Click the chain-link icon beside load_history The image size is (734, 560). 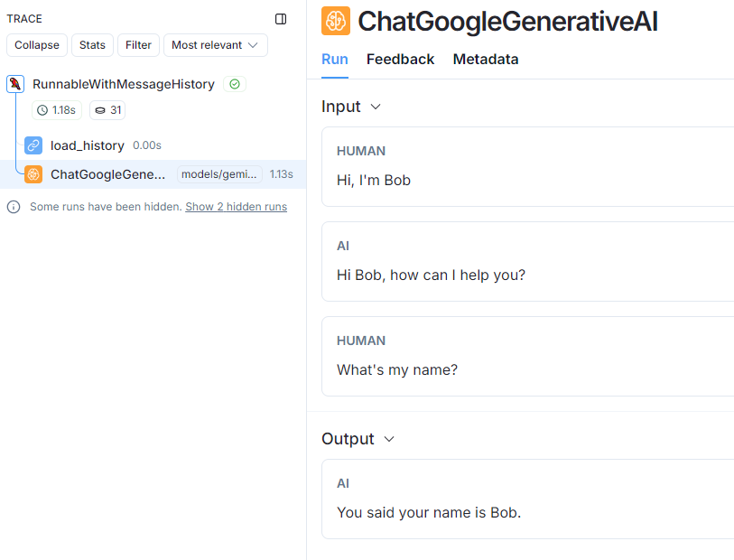point(33,145)
